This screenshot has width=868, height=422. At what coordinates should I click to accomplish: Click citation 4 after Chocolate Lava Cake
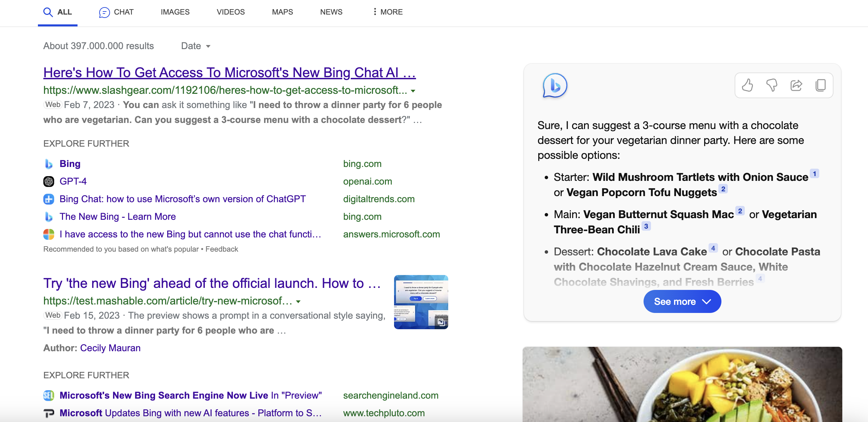click(x=713, y=248)
